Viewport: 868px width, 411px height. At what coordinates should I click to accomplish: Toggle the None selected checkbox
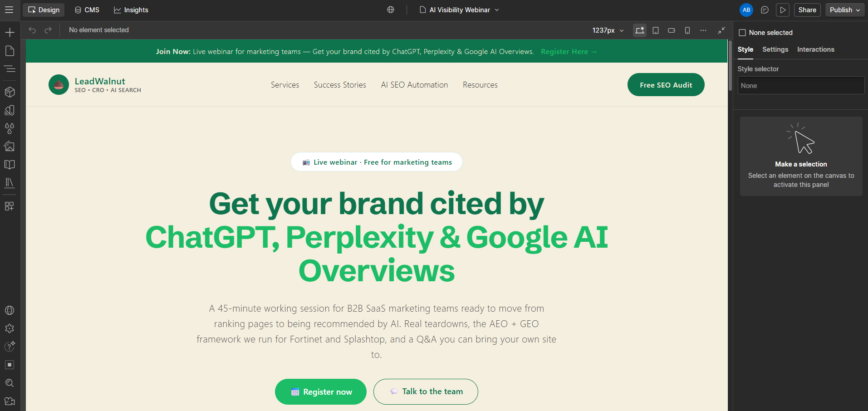(x=742, y=33)
